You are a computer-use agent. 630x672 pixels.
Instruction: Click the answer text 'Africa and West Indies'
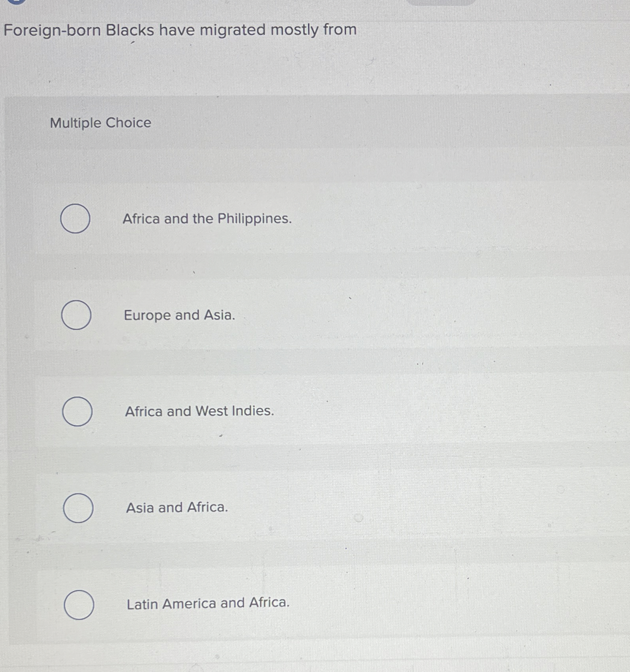coord(198,412)
